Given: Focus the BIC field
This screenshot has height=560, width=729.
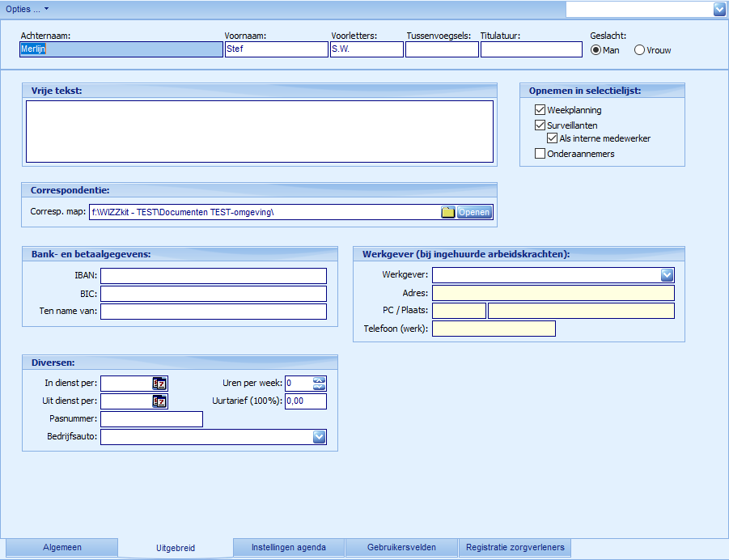Looking at the screenshot, I should pos(214,294).
